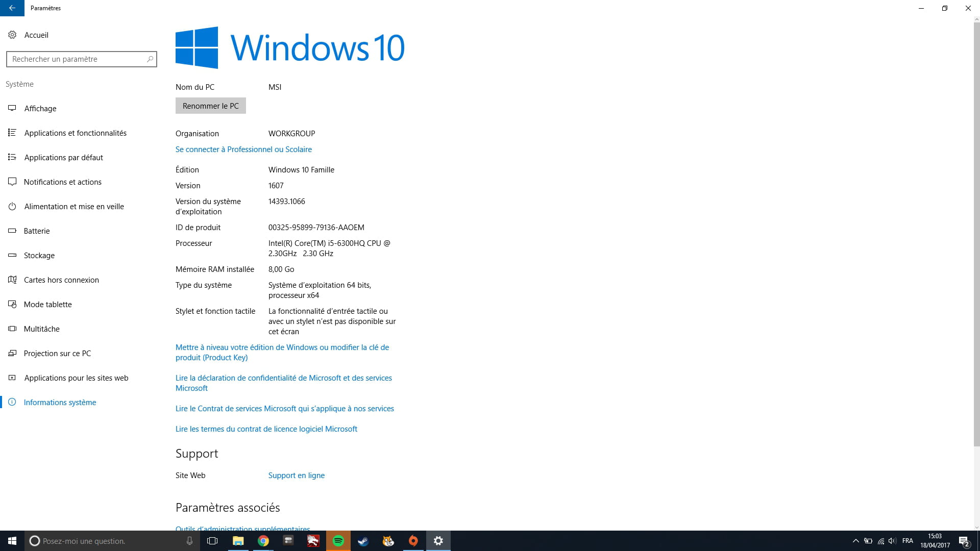Click the Alimentation power icon

12,206
